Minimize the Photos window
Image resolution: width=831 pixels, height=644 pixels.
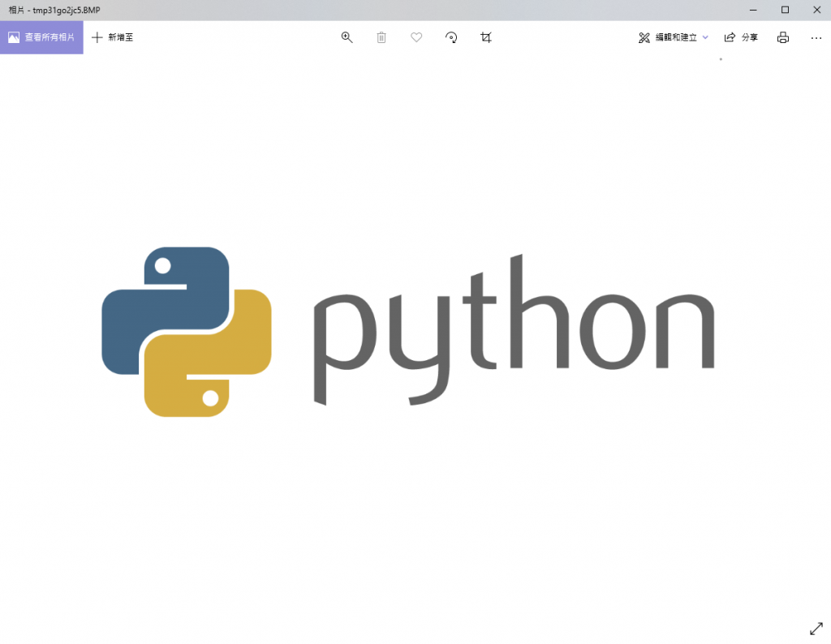pyautogui.click(x=753, y=10)
